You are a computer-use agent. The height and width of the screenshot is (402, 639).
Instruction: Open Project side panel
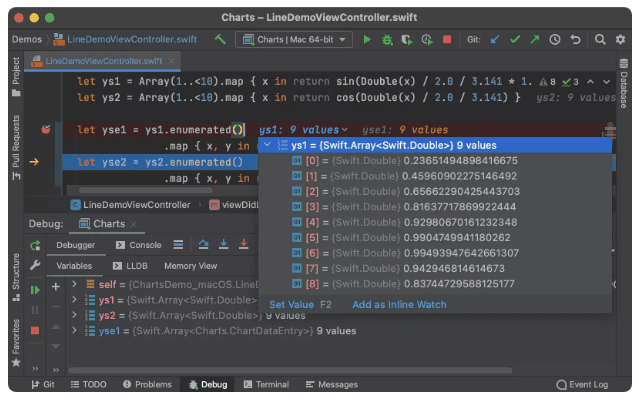point(16,76)
